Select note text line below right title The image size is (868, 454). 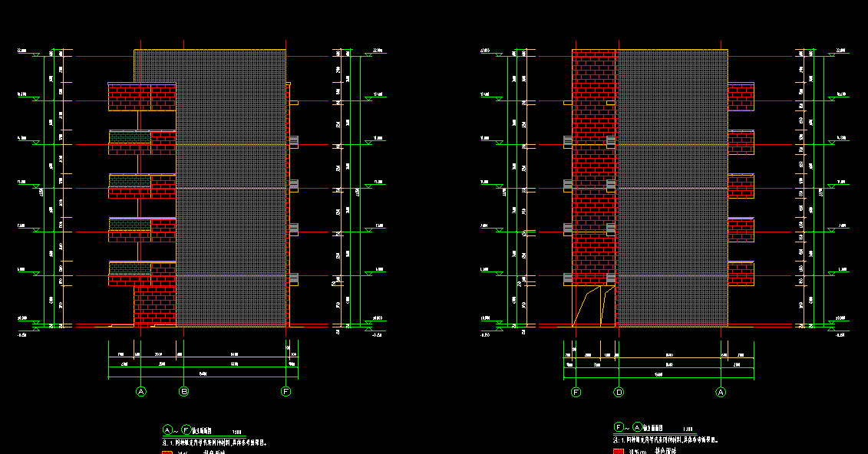(x=668, y=440)
